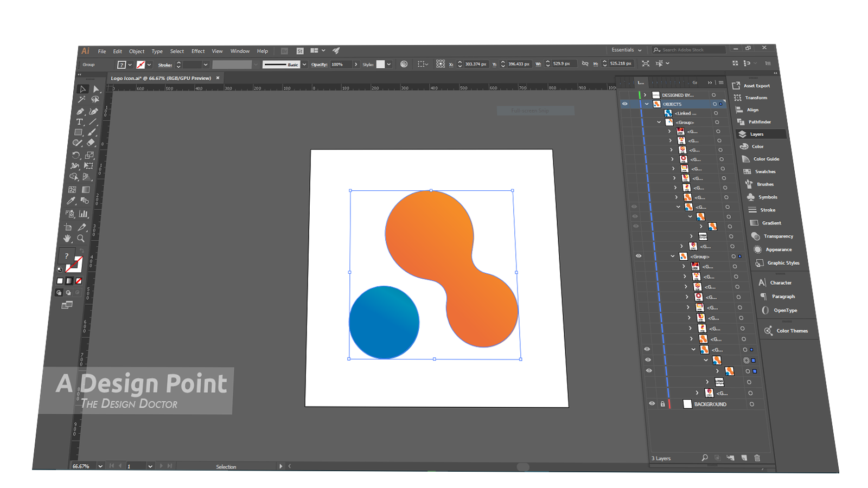Collapse the OBJECTS layer
This screenshot has width=868, height=488.
pyautogui.click(x=646, y=104)
